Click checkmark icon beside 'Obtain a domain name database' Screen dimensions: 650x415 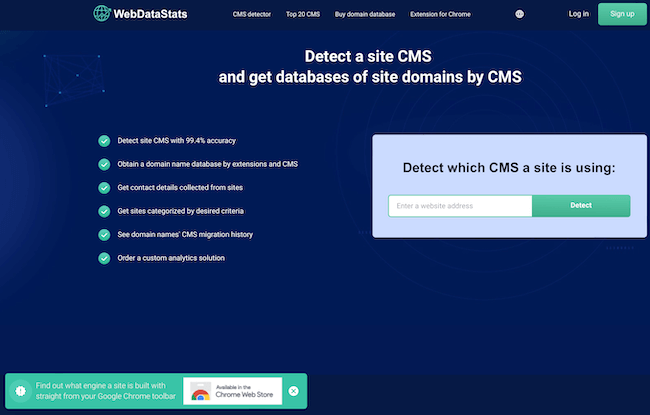[x=104, y=165]
